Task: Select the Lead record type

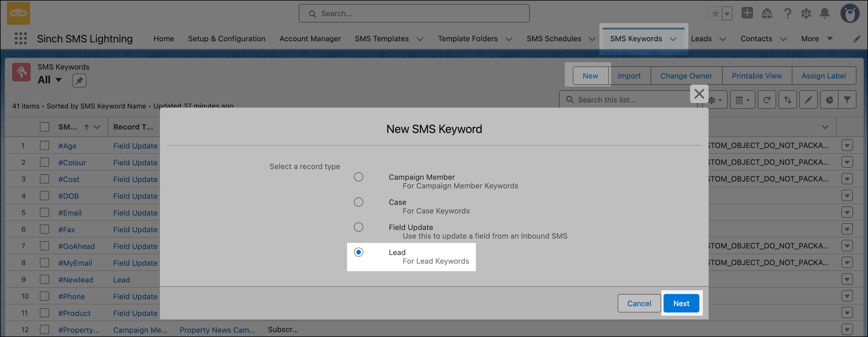Action: (359, 252)
